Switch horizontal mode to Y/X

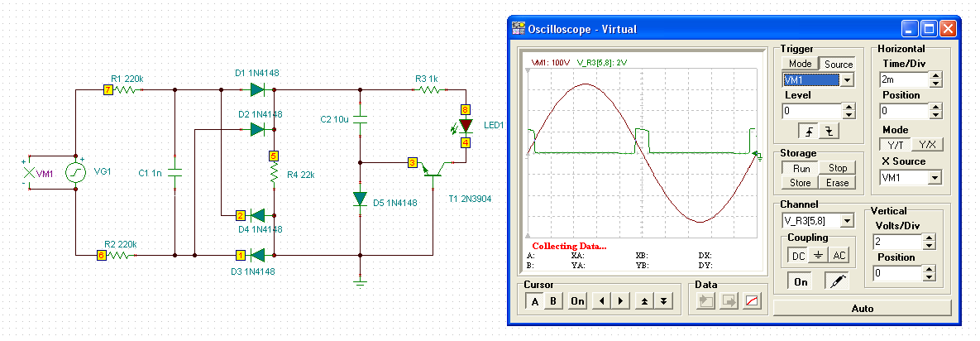(927, 145)
